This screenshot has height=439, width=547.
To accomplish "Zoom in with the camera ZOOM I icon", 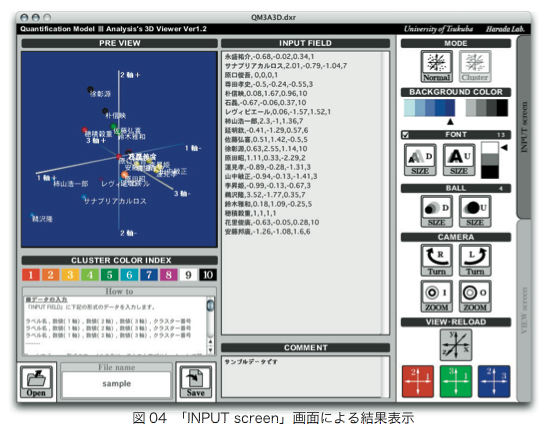I will pyautogui.click(x=436, y=296).
